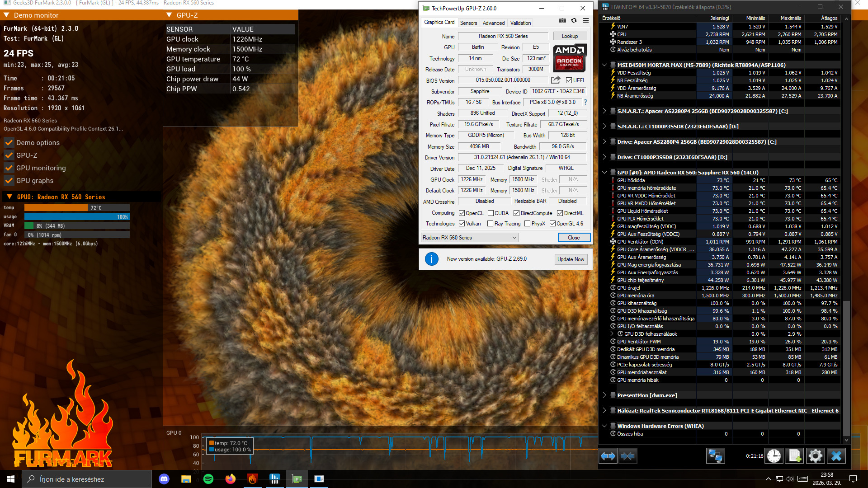Open the Advanced tab

(x=493, y=23)
